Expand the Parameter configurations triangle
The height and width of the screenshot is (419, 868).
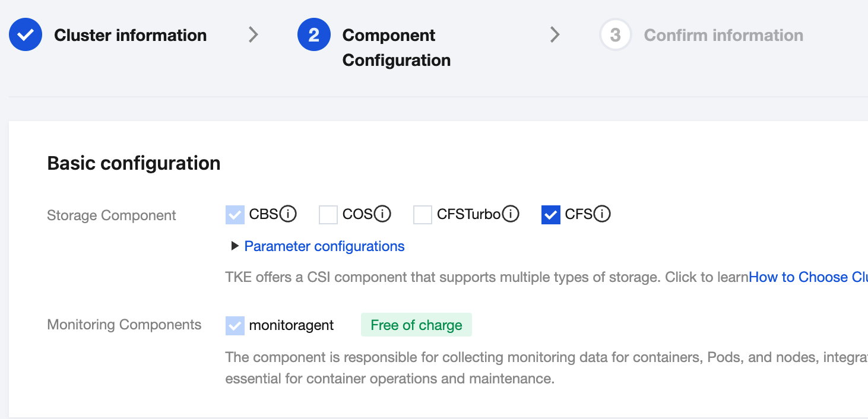coord(235,246)
